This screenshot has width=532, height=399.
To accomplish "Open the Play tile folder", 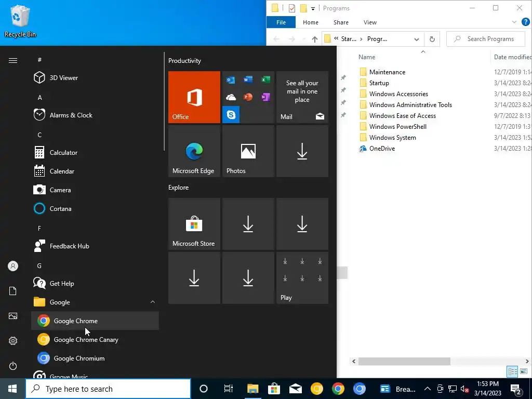I will 302,278.
